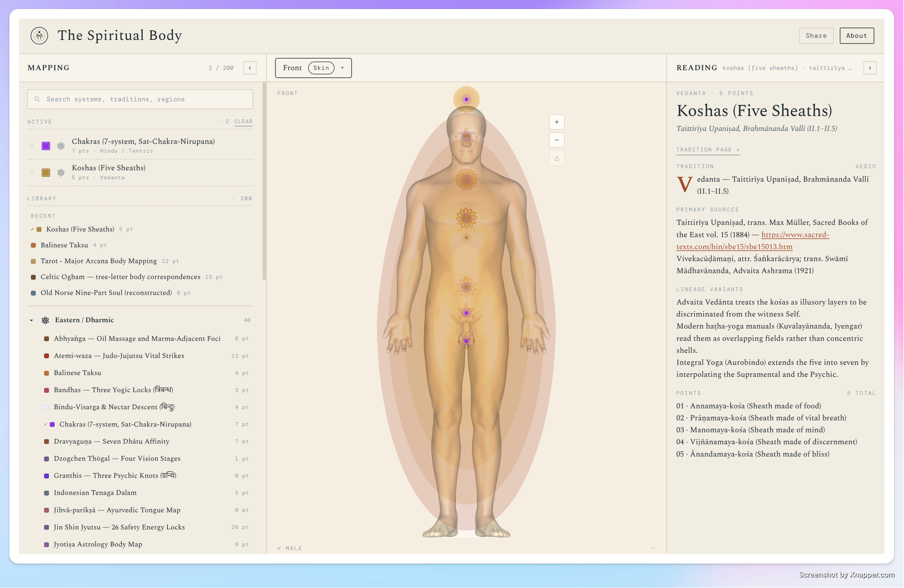This screenshot has height=588, width=904.
Task: Click the Mapping panel vertical scrollbar
Action: [264, 182]
